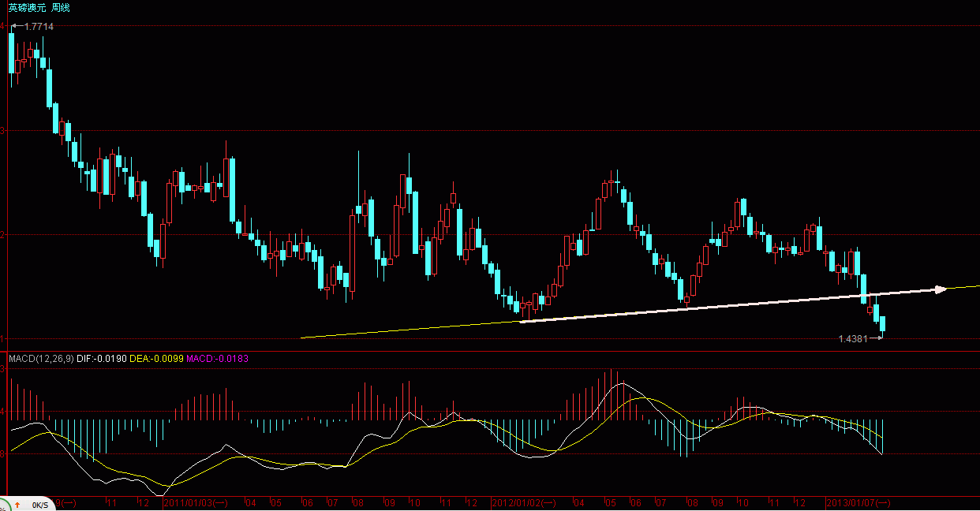The height and width of the screenshot is (511, 980).
Task: Click month 05 marker in 2012
Action: (609, 502)
